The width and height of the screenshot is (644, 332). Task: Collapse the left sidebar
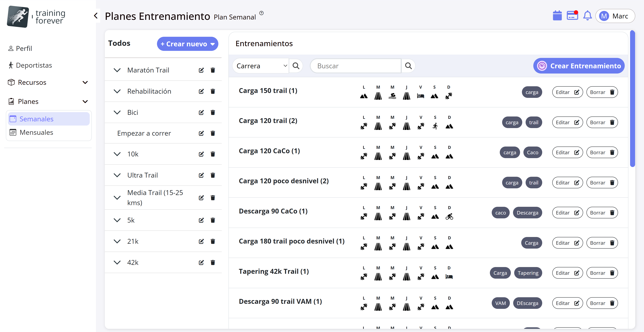[x=95, y=16]
